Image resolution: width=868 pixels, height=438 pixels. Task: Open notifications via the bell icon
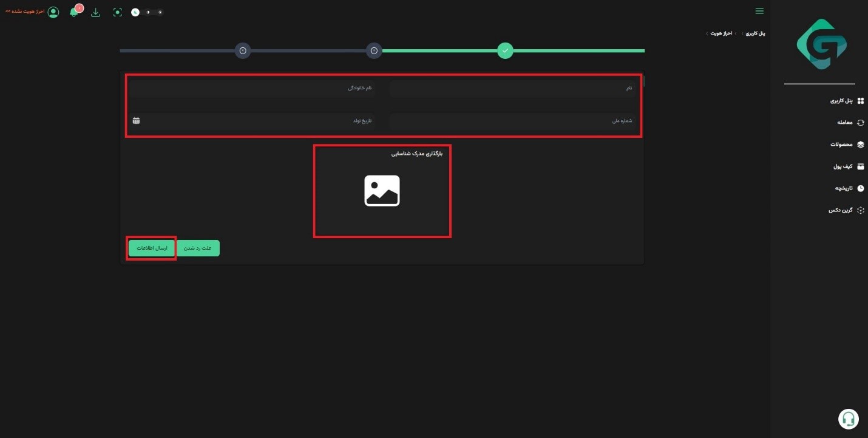point(74,12)
